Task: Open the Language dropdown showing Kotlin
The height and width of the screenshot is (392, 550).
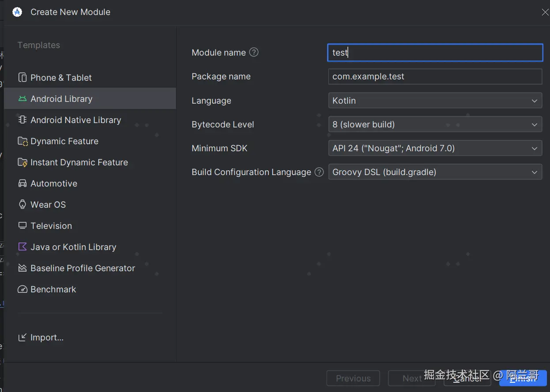Action: point(435,101)
